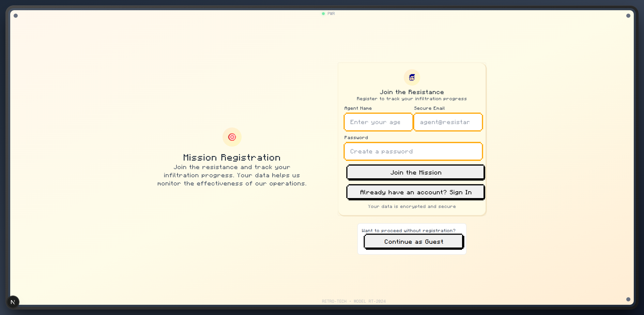Click the RETRO-TECH MODEL RT-2024 footer text
The height and width of the screenshot is (315, 644).
pyautogui.click(x=354, y=301)
